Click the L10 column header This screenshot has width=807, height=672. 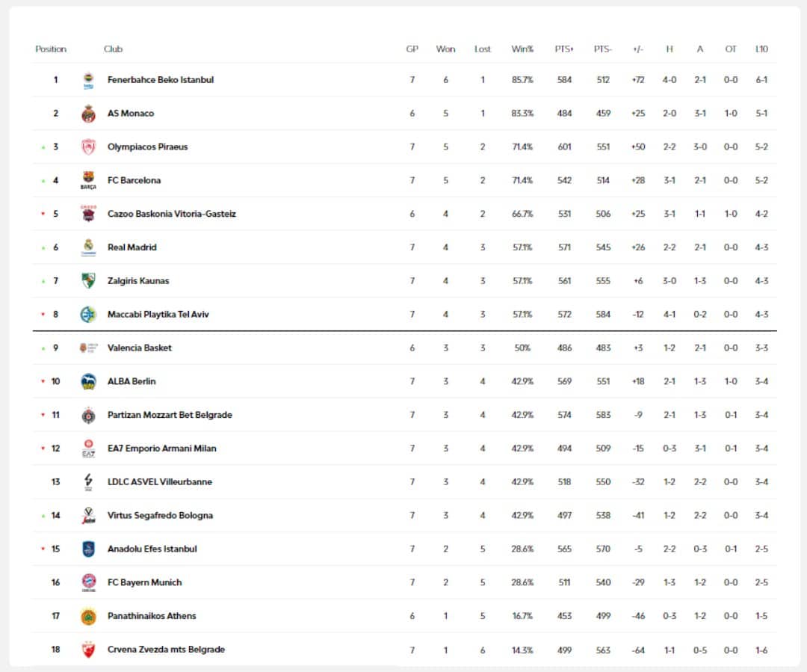pos(761,49)
